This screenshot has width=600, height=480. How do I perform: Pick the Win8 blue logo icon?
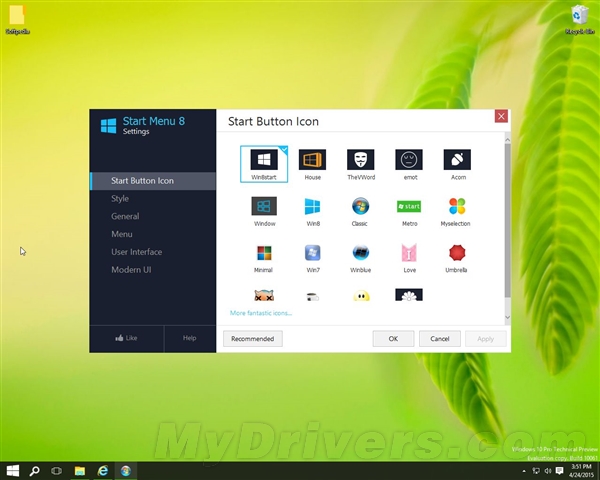pyautogui.click(x=312, y=211)
